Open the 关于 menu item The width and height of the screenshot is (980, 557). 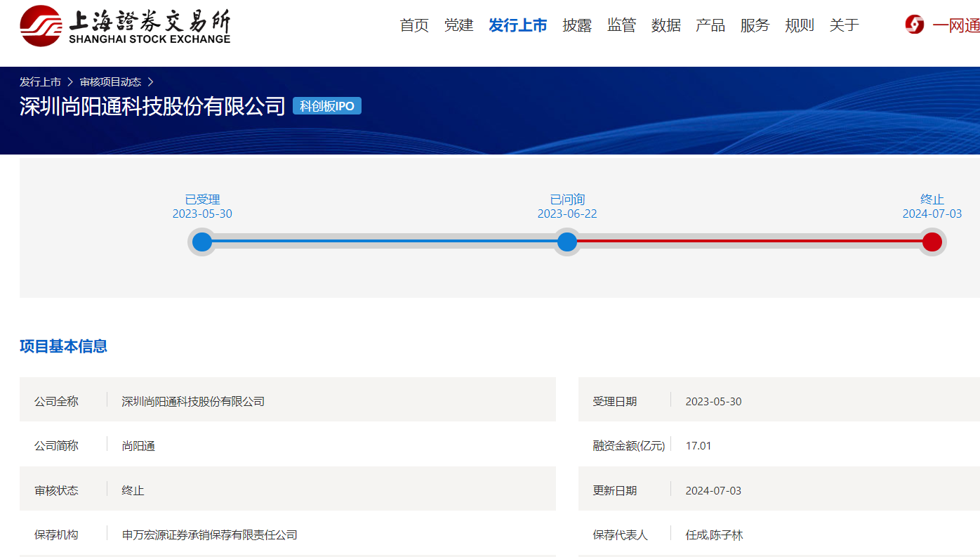(845, 25)
